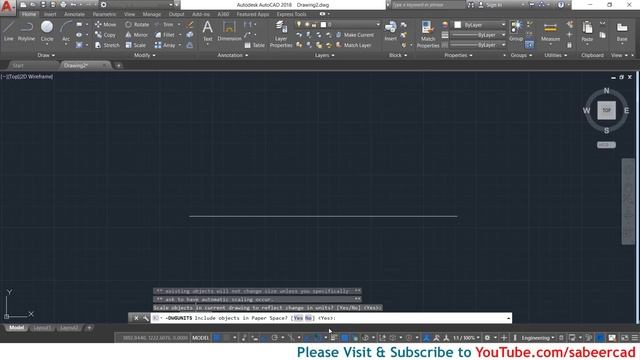640x360 pixels.
Task: Click the object color swatch
Action: [458, 25]
